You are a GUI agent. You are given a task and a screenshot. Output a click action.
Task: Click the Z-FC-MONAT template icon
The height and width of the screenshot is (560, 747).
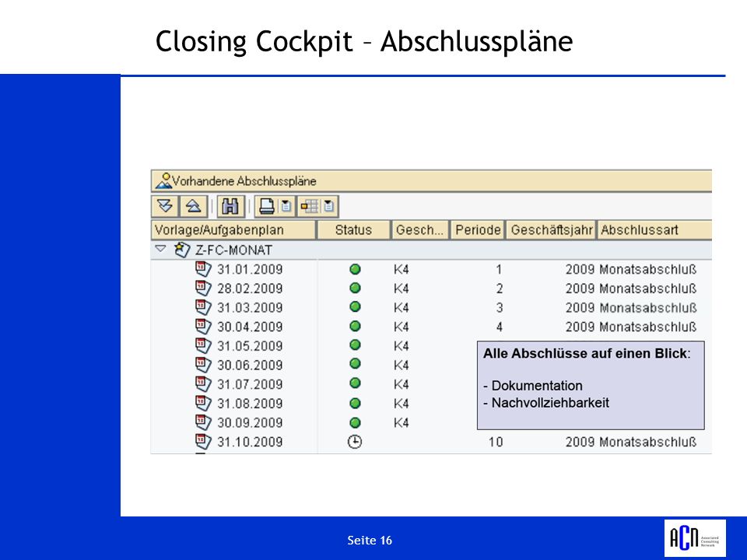pyautogui.click(x=182, y=250)
